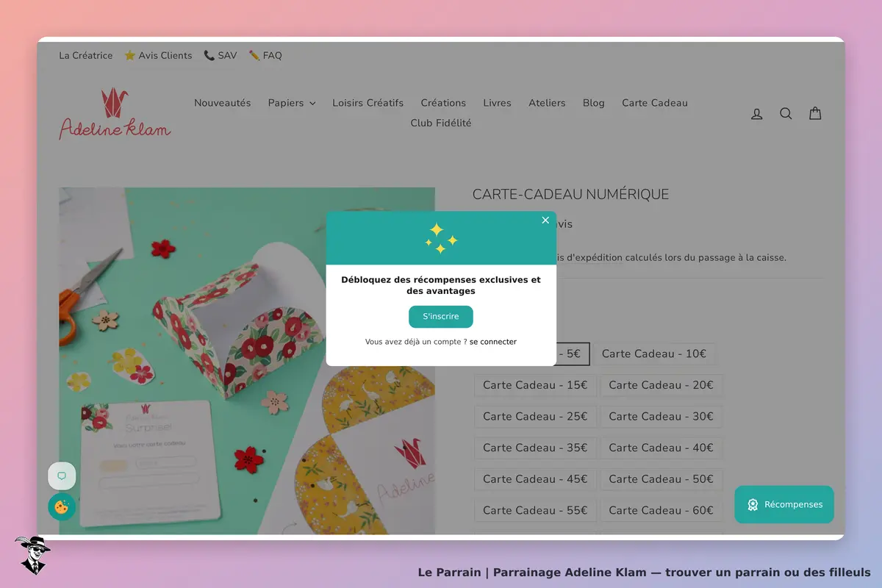This screenshot has width=882, height=588.
Task: Open the account login icon
Action: 756,114
